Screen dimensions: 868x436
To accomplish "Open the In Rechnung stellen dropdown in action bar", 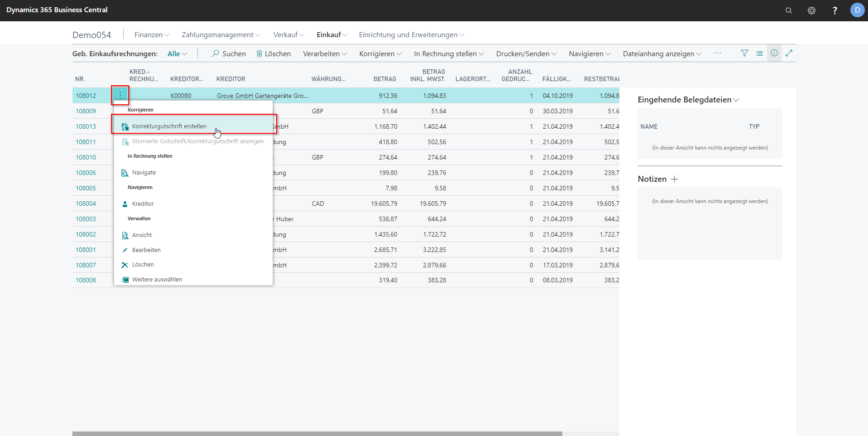I will coord(449,53).
